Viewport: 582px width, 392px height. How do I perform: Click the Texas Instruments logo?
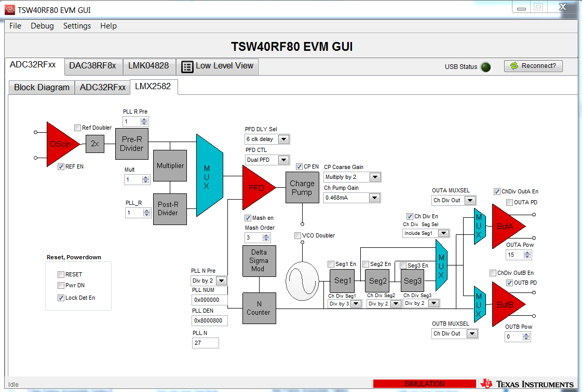(527, 384)
